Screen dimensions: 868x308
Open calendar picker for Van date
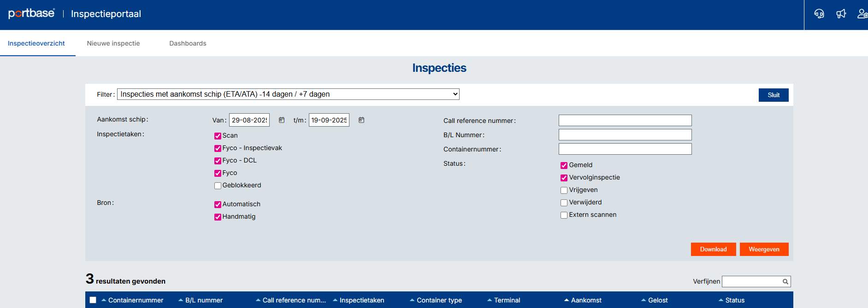[282, 120]
